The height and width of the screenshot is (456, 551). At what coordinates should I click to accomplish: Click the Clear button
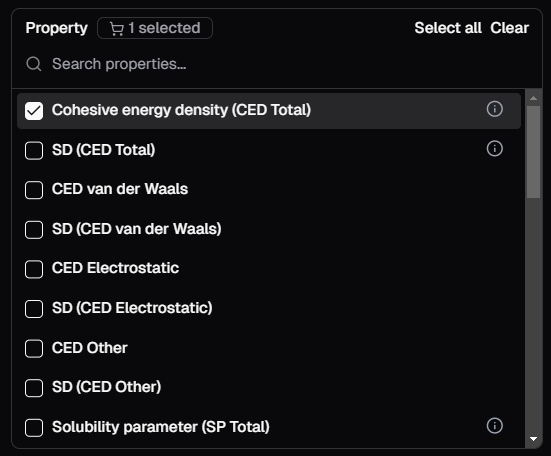click(x=510, y=28)
